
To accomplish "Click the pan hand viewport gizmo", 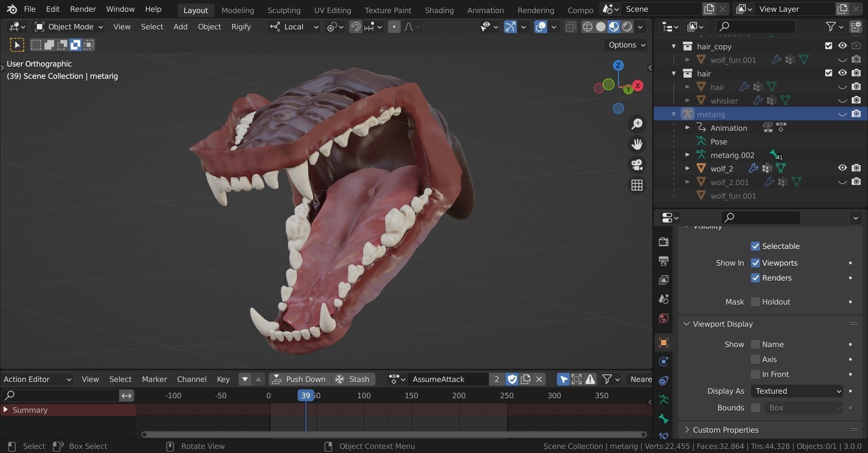I will pyautogui.click(x=637, y=144).
